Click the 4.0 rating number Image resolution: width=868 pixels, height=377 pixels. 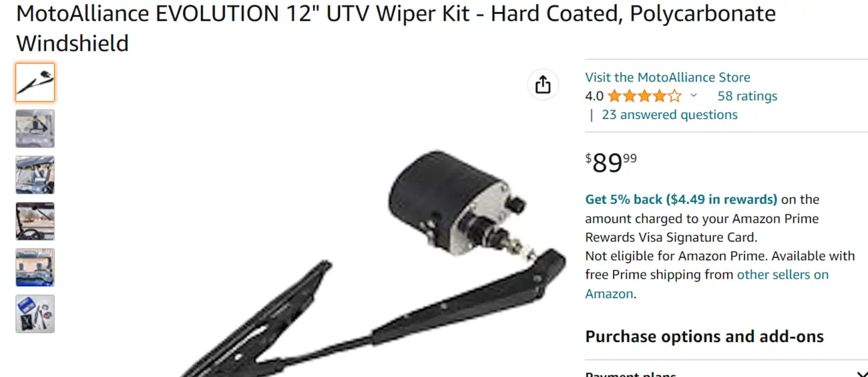point(594,96)
